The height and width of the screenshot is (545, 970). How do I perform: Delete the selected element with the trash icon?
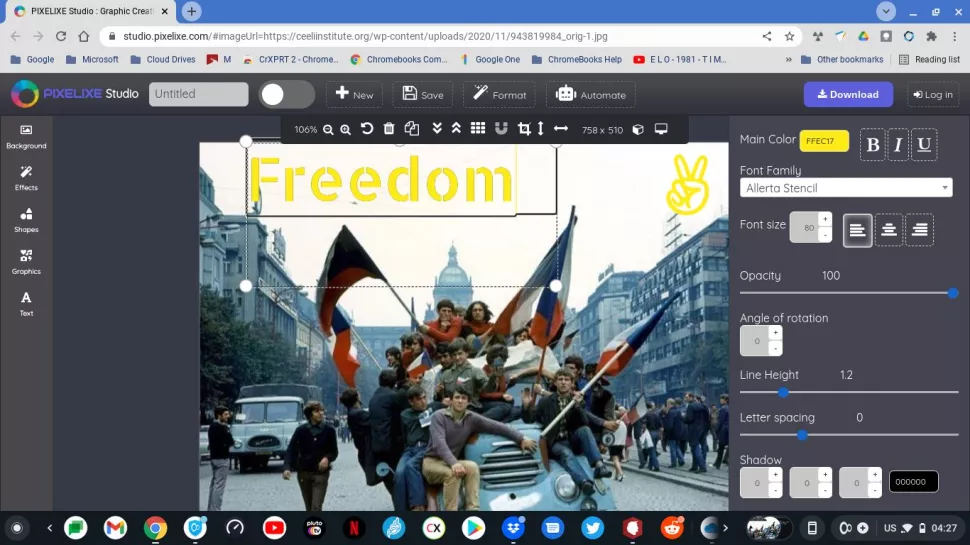pos(389,129)
